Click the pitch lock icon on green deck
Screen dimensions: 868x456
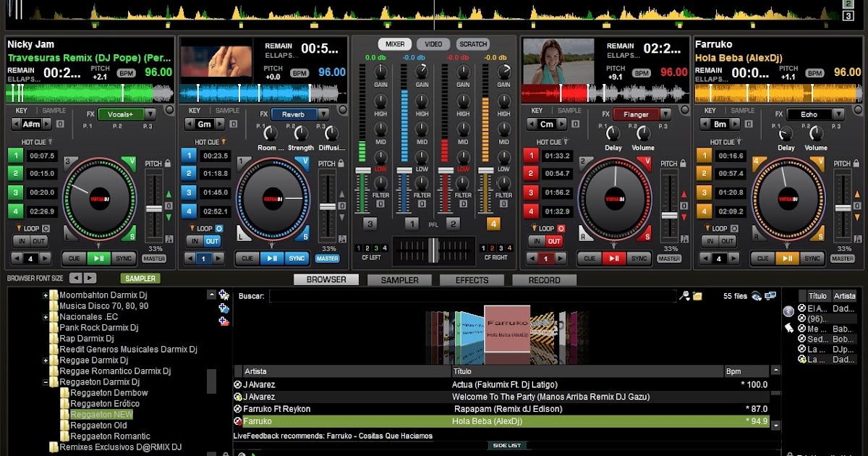tap(168, 164)
